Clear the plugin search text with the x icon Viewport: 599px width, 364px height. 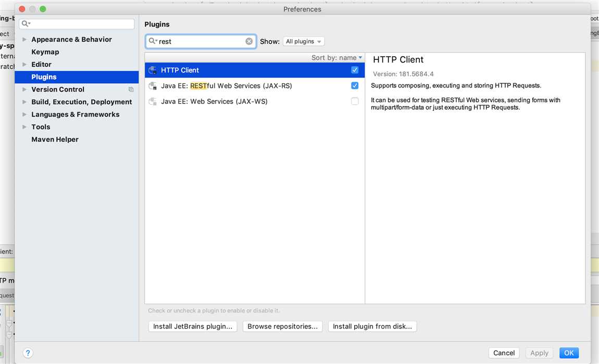point(248,41)
